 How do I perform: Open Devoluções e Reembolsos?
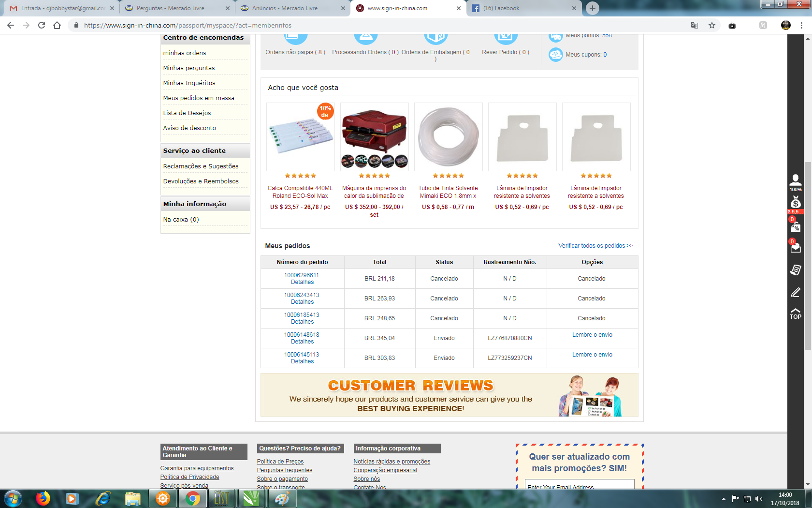(x=201, y=181)
